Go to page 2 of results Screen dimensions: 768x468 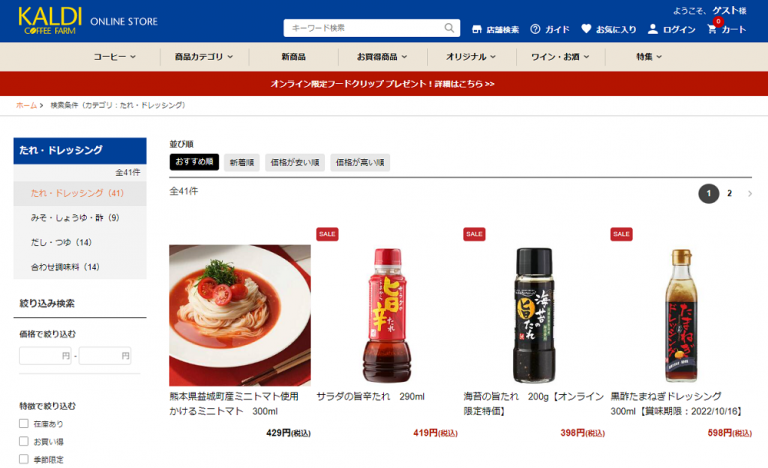[729, 194]
